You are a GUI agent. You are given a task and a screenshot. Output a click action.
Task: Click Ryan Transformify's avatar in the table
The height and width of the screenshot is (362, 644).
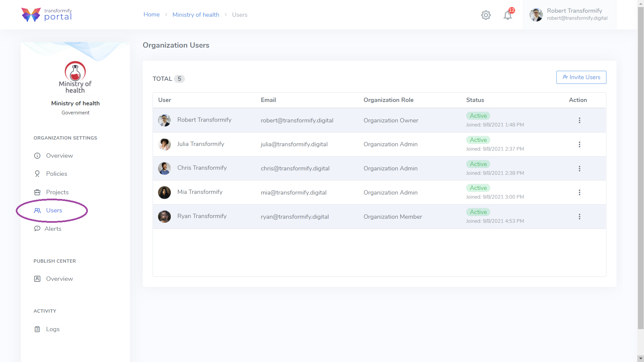coord(164,216)
